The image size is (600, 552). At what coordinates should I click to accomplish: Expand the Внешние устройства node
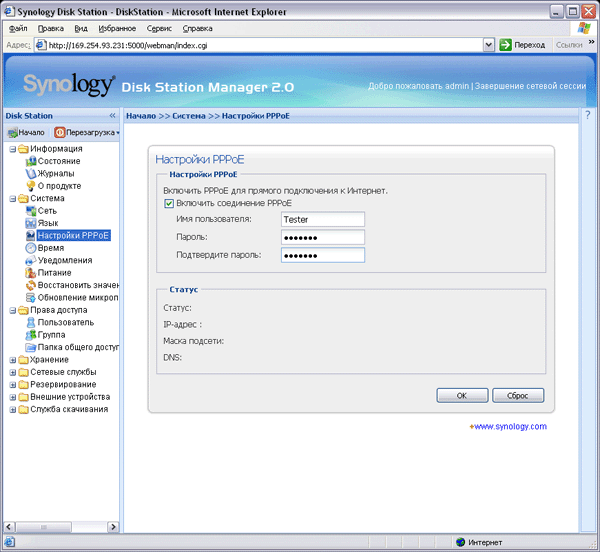tap(13, 397)
